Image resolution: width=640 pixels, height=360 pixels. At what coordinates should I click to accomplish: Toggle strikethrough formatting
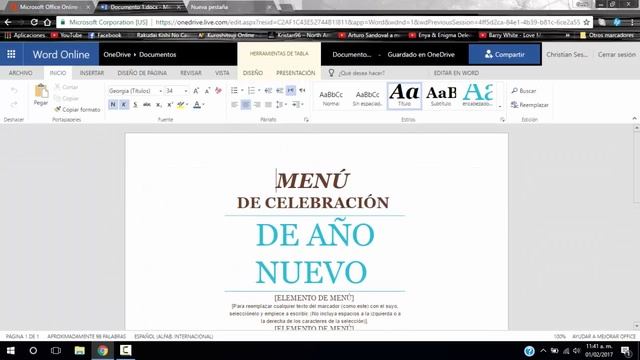(x=147, y=104)
